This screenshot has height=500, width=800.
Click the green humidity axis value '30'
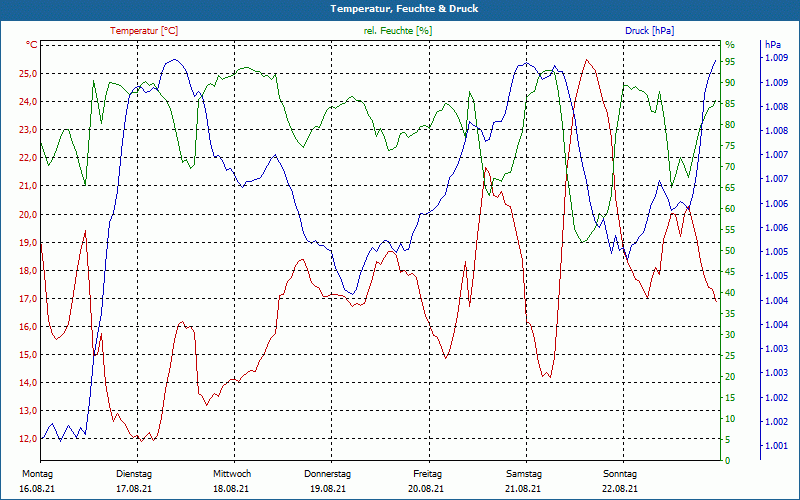[730, 335]
